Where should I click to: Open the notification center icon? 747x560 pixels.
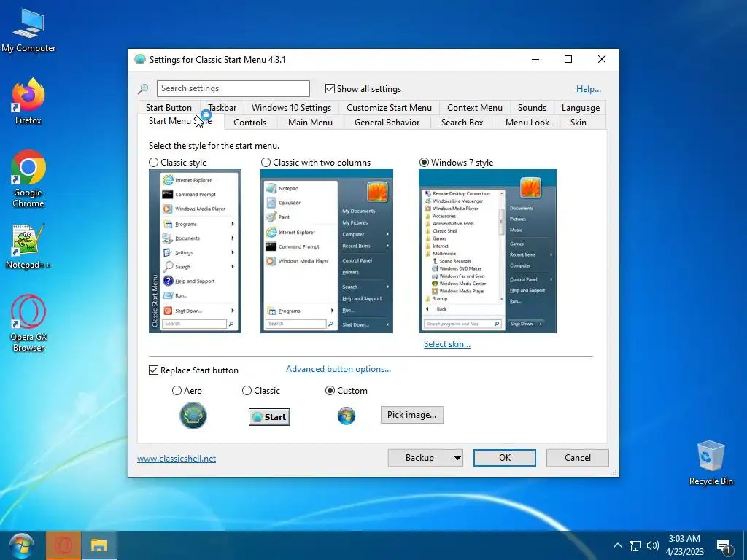[x=724, y=547]
